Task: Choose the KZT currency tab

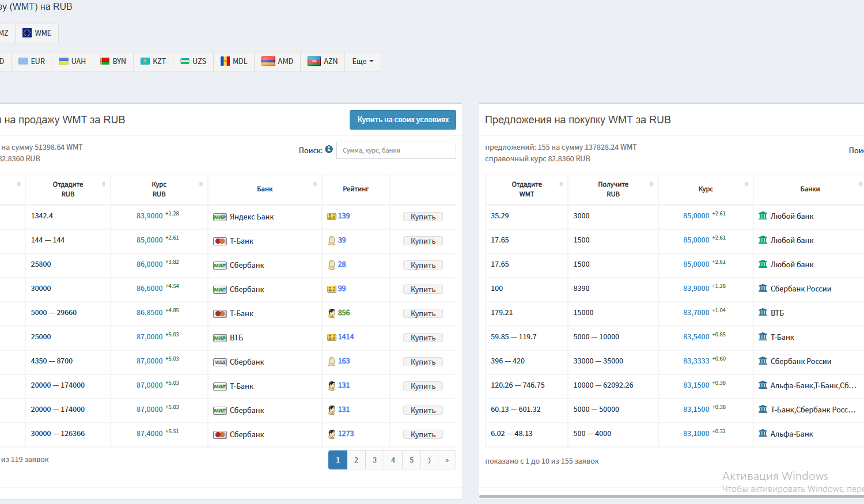Action: 153,62
